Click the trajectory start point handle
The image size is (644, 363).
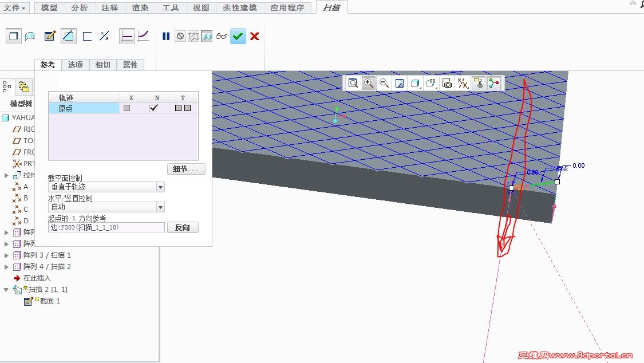pos(511,188)
